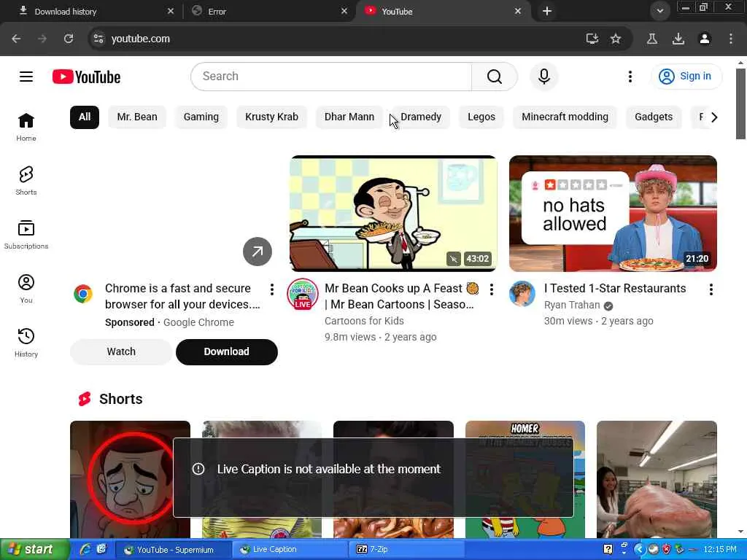Select the Dramedy filter chip
The height and width of the screenshot is (560, 747).
(x=421, y=117)
